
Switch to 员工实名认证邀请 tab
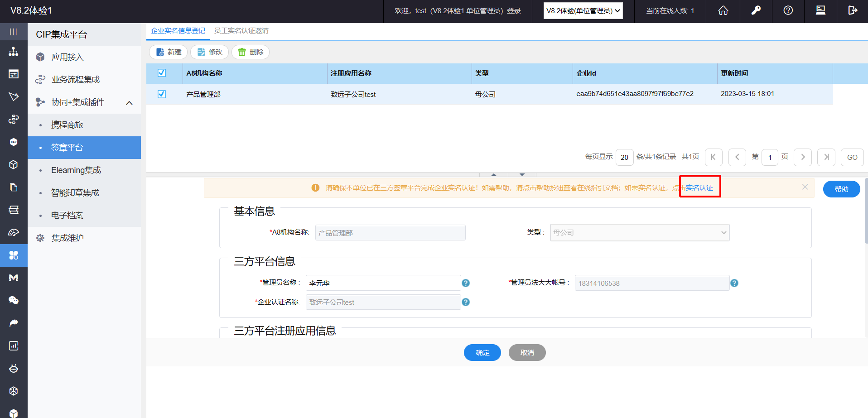tap(241, 31)
